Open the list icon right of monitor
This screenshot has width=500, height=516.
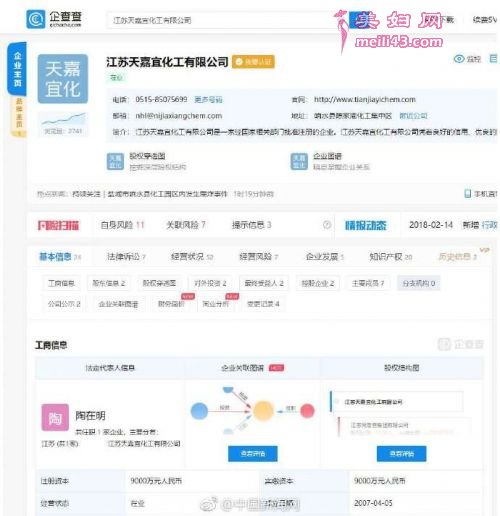tap(493, 59)
